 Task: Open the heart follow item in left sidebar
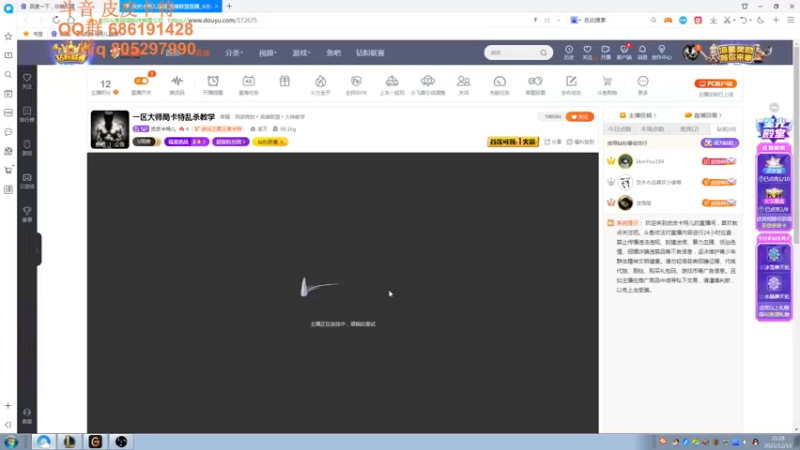coord(27,81)
